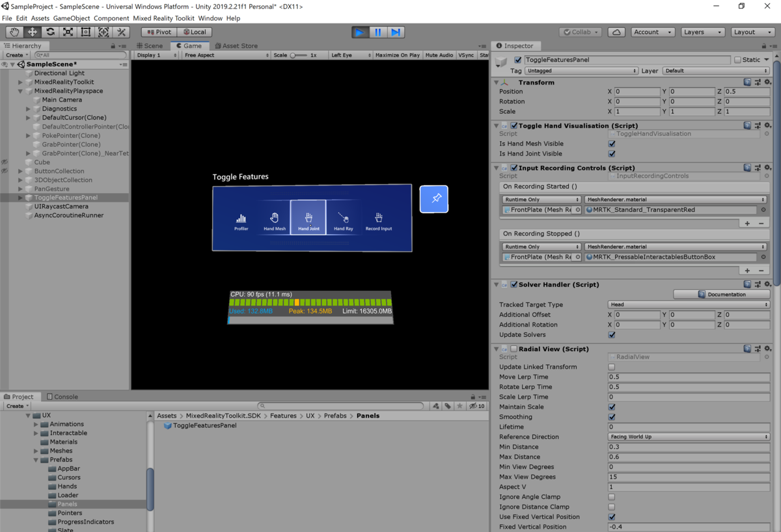This screenshot has height=532, width=781.
Task: Toggle Hand Mesh icon in game panel
Action: click(x=275, y=221)
